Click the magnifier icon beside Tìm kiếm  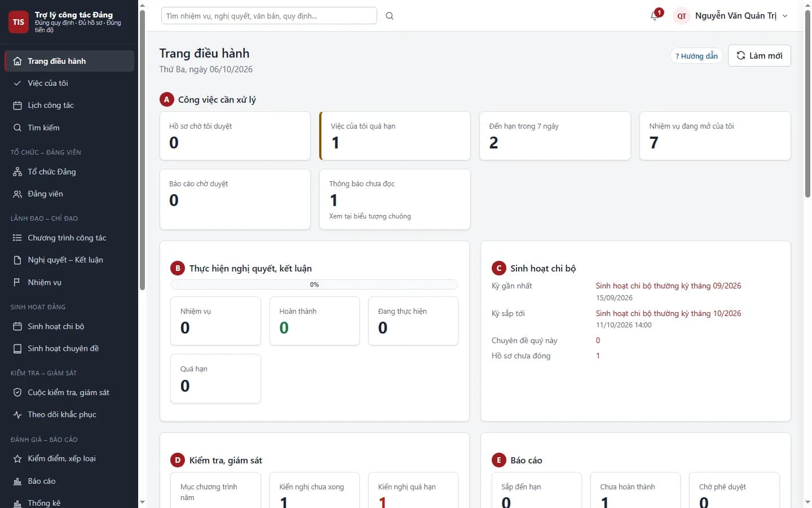point(17,128)
